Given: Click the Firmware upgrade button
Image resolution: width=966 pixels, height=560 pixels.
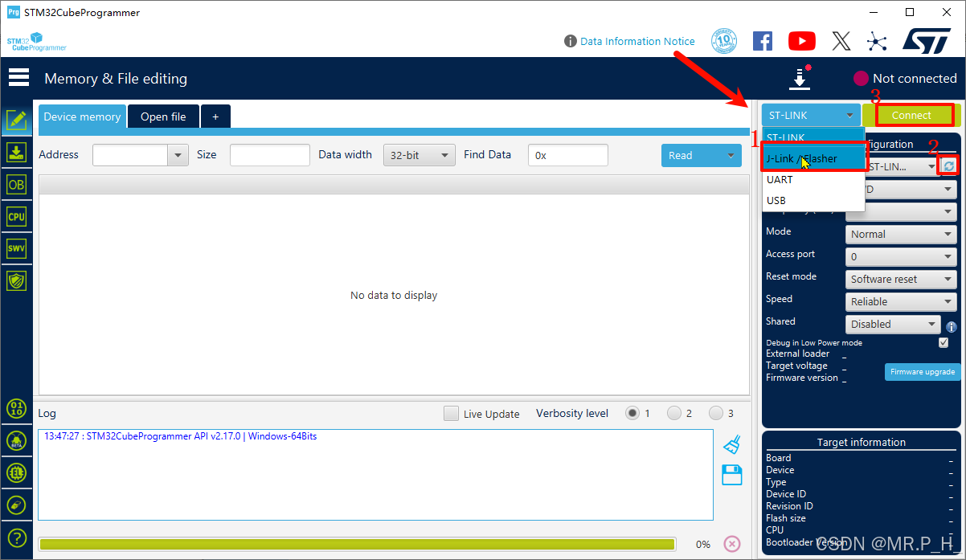Looking at the screenshot, I should (x=923, y=372).
